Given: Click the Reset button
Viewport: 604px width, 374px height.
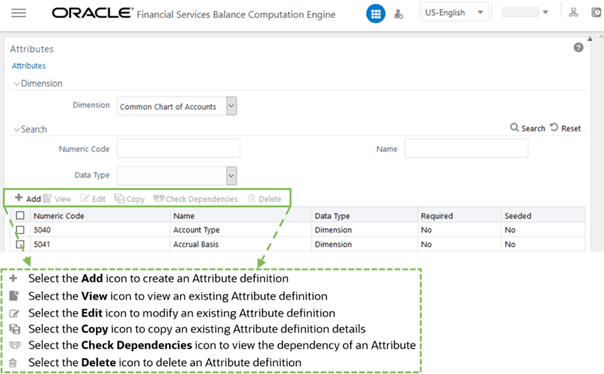Looking at the screenshot, I should tap(565, 128).
